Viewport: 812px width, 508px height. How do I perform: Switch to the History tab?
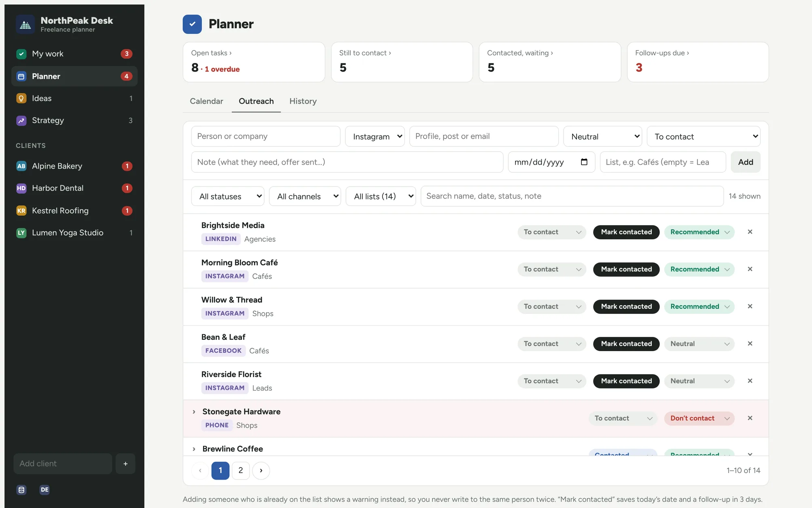pyautogui.click(x=303, y=101)
